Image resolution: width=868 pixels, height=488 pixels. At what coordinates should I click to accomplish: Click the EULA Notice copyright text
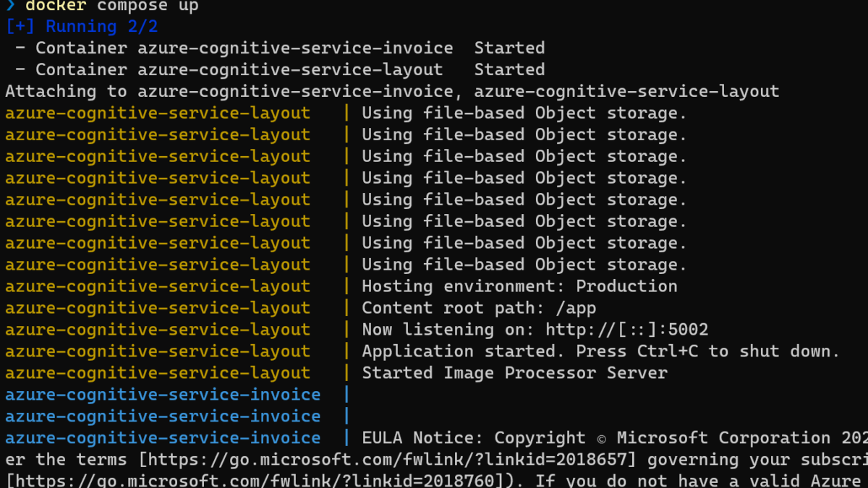point(615,439)
